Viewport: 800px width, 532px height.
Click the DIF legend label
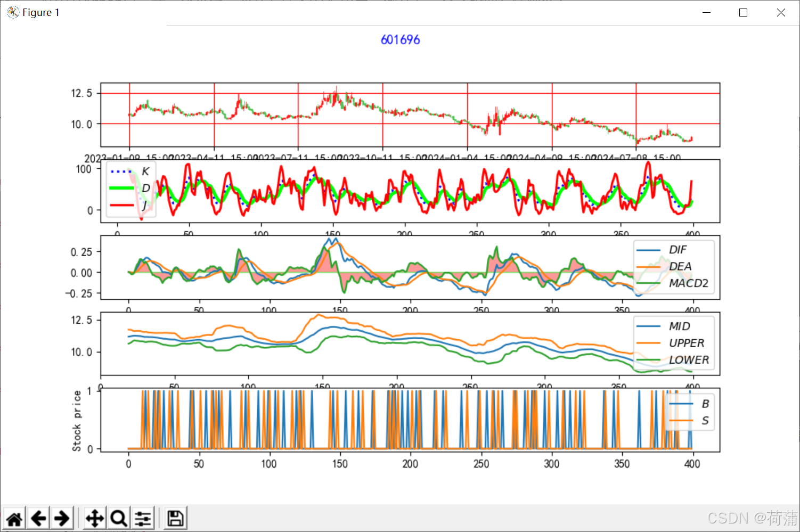click(x=677, y=250)
